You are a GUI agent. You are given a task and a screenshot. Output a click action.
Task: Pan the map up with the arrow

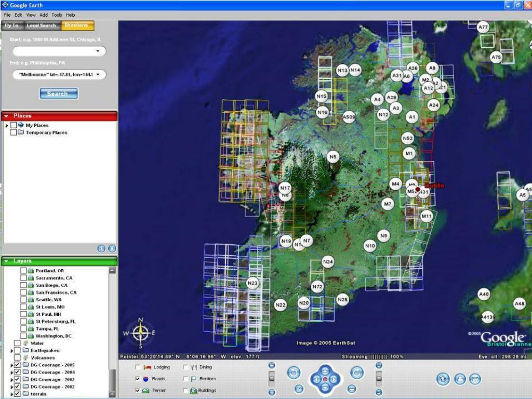click(325, 371)
